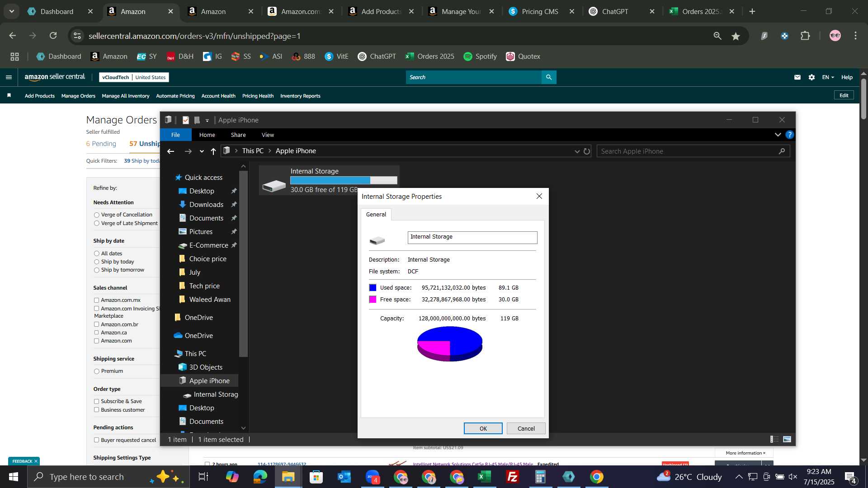Refresh the Apple iPhone folder view
Screen dimensions: 868x488
pyautogui.click(x=587, y=151)
